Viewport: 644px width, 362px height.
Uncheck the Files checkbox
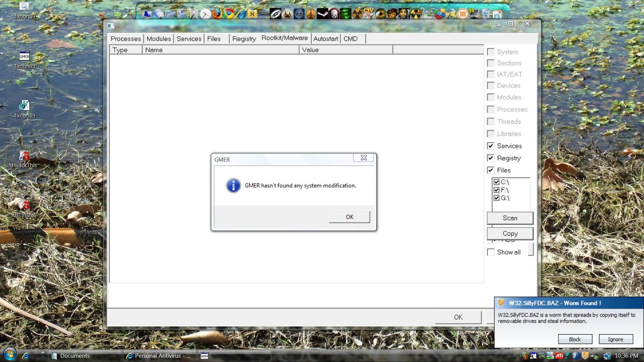coord(491,170)
